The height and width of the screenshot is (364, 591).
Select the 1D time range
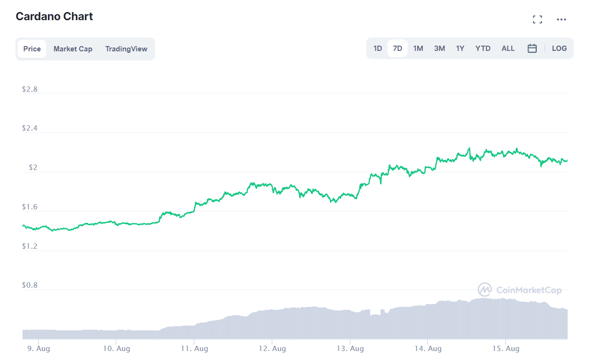click(x=377, y=48)
